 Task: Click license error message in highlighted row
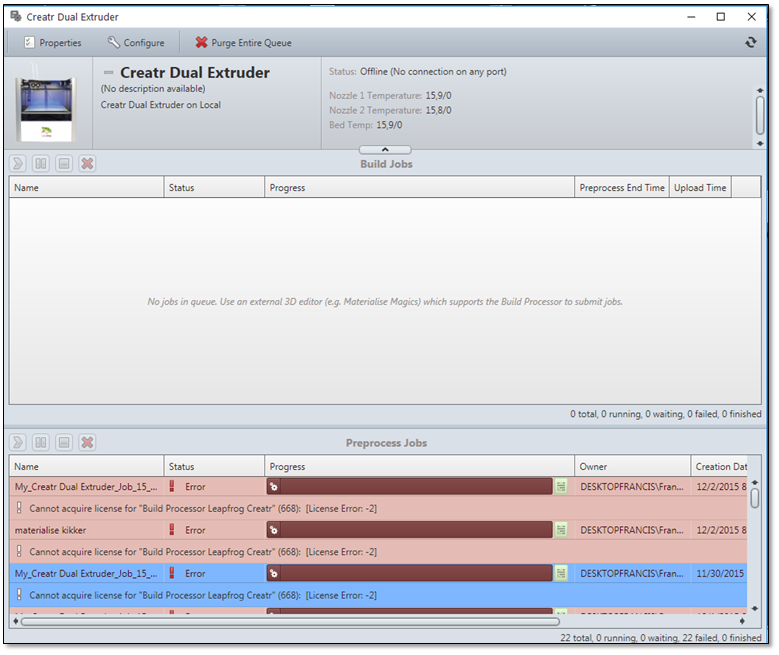pos(203,595)
